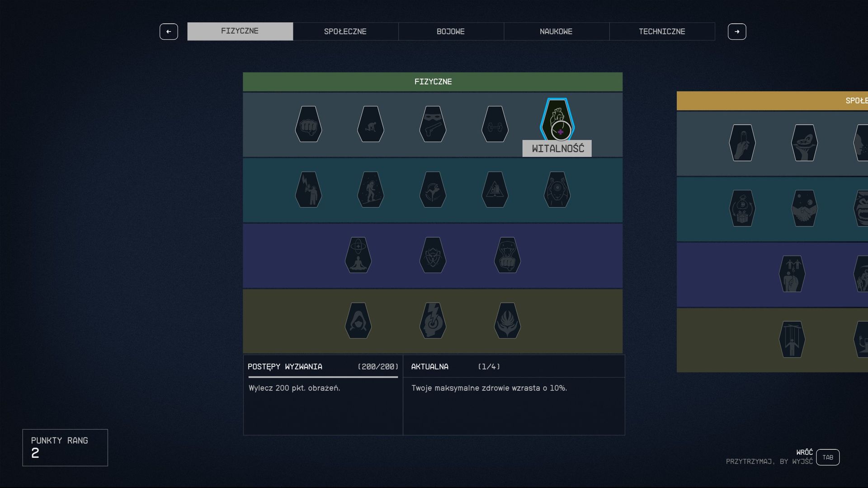This screenshot has width=868, height=488.
Task: Pick the lightning head Neurostrikes skill
Action: (433, 321)
